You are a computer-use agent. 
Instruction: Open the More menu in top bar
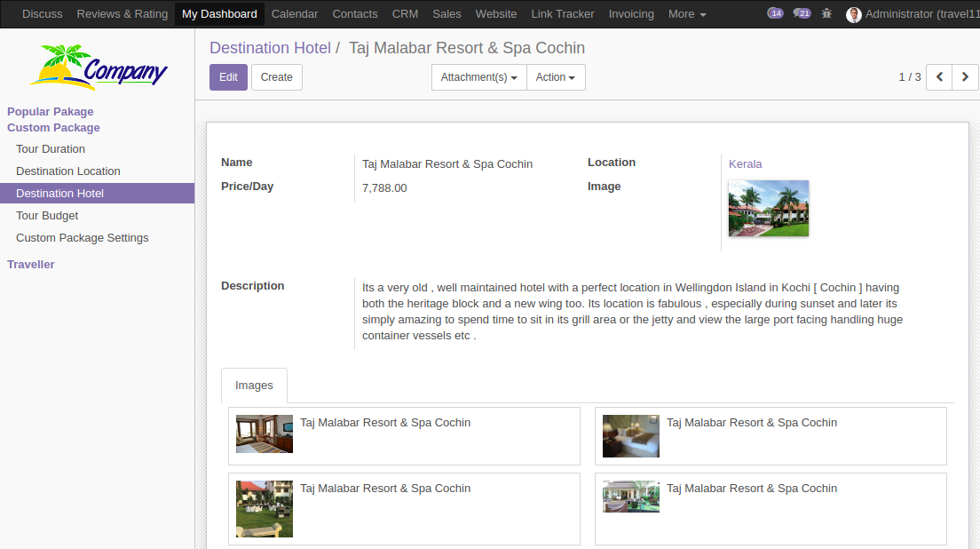(x=687, y=13)
